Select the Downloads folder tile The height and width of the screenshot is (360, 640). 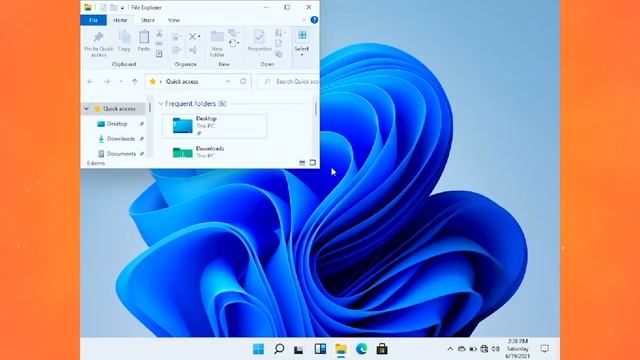point(215,151)
